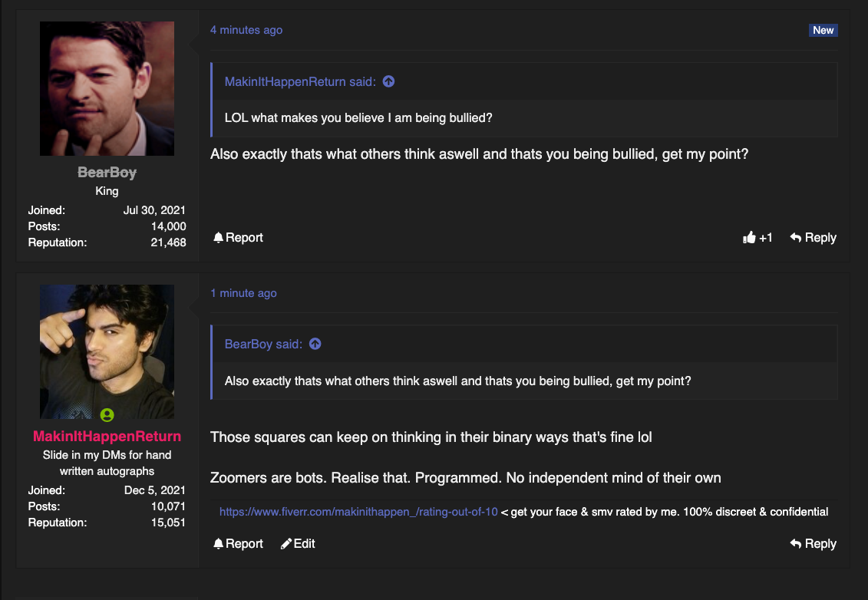Viewport: 868px width, 600px height.
Task: Click MakinItHappenReturn's avatar picture
Action: pos(107,351)
